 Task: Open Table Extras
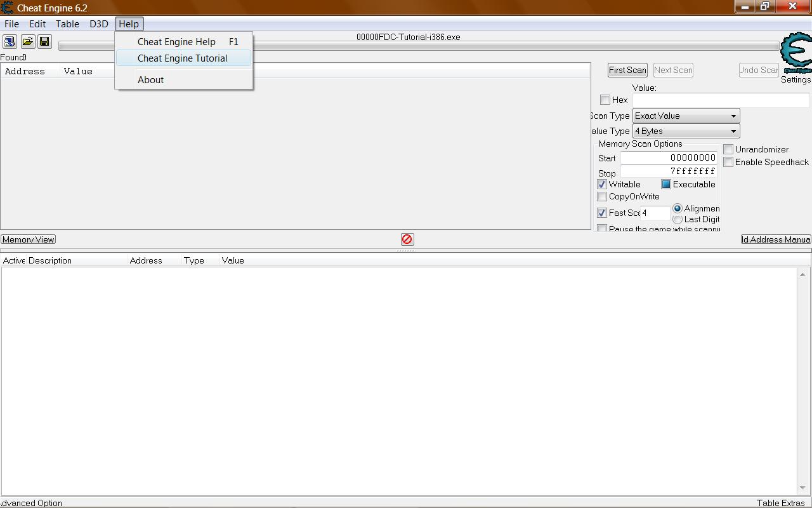click(781, 503)
